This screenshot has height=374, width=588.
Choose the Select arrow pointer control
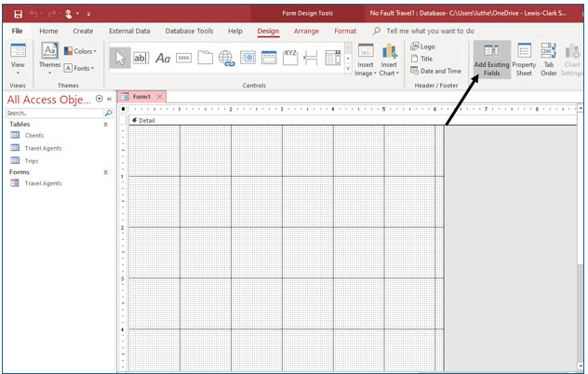pos(120,58)
